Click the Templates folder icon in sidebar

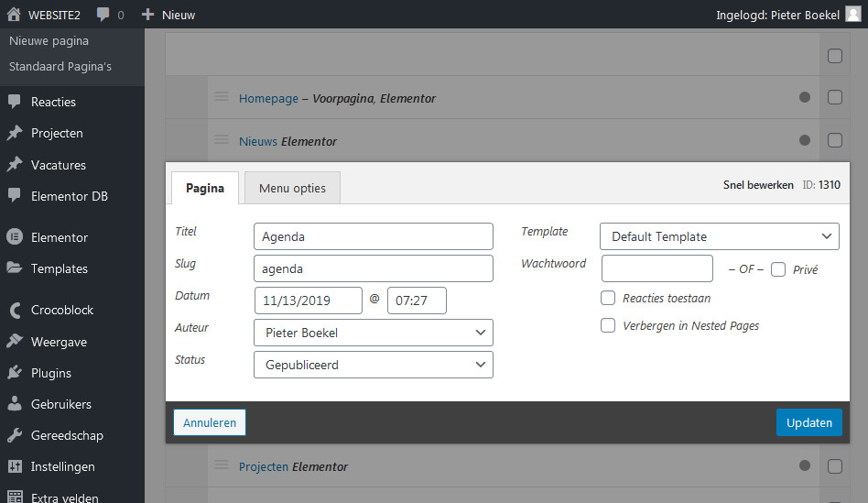[15, 268]
